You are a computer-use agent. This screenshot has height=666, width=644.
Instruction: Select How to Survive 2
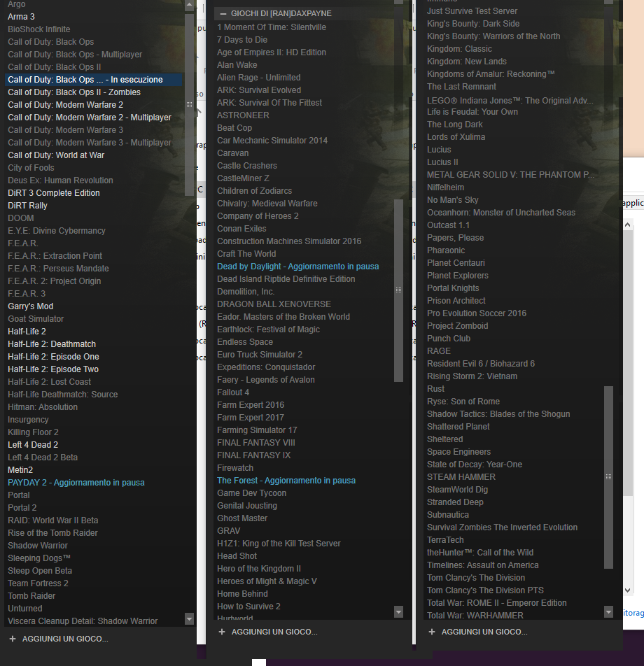[248, 607]
